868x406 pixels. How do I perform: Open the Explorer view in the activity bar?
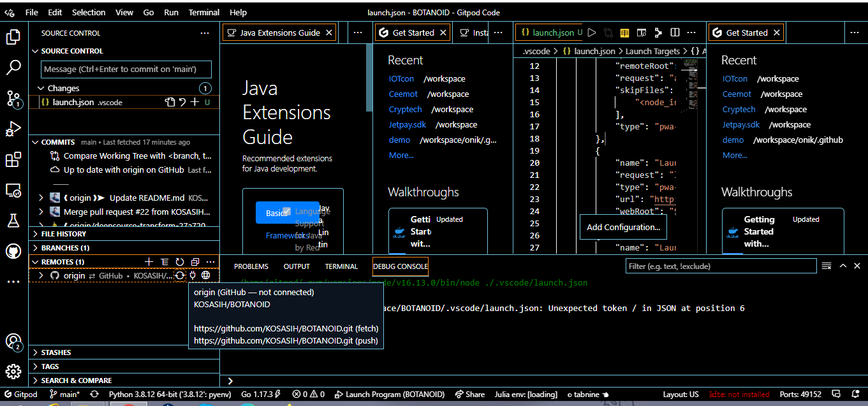click(13, 37)
